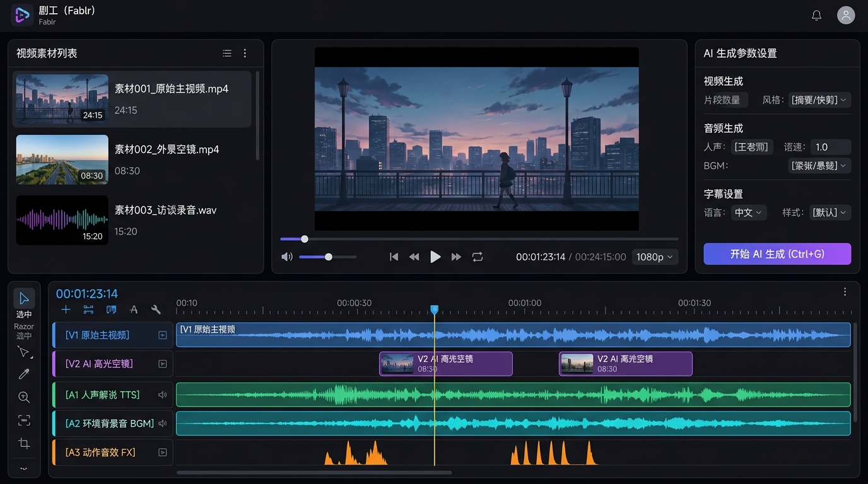Skip to the previous clip start
This screenshot has width=868, height=484.
(x=394, y=256)
